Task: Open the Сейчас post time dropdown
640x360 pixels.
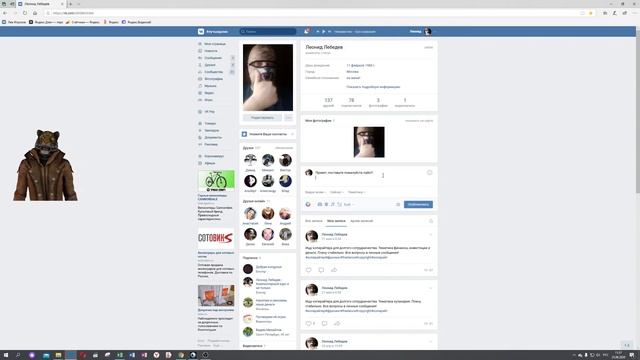Action: 337,192
